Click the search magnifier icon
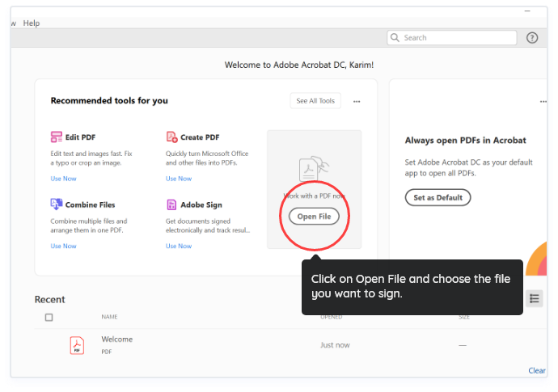 point(395,37)
